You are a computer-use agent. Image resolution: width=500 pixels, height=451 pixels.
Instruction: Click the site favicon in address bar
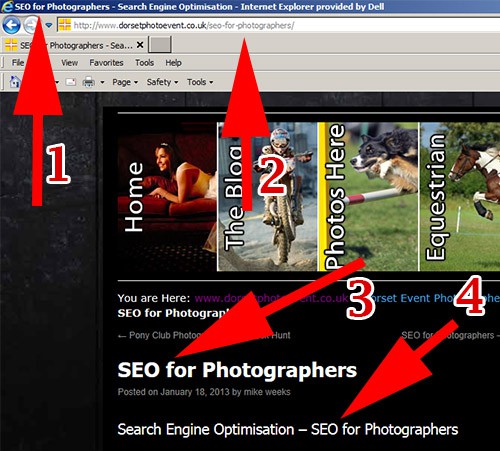tap(65, 25)
